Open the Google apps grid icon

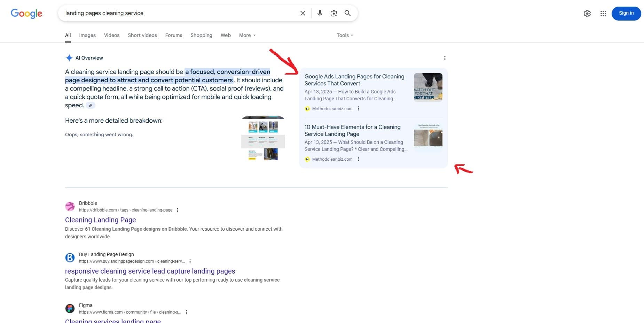click(603, 14)
